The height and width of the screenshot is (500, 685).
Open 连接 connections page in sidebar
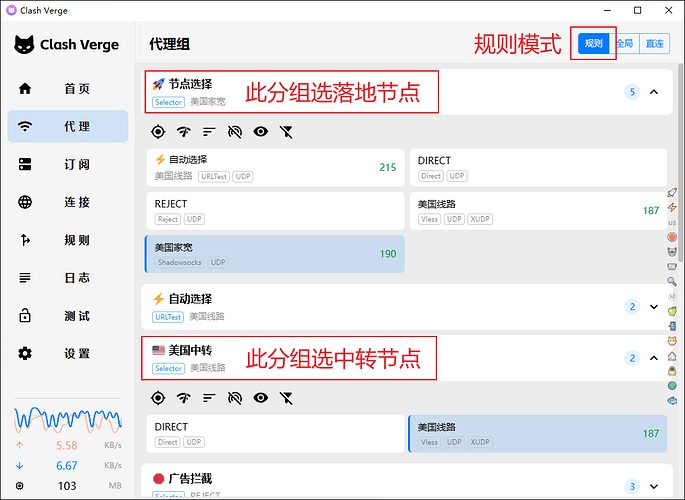click(x=68, y=202)
